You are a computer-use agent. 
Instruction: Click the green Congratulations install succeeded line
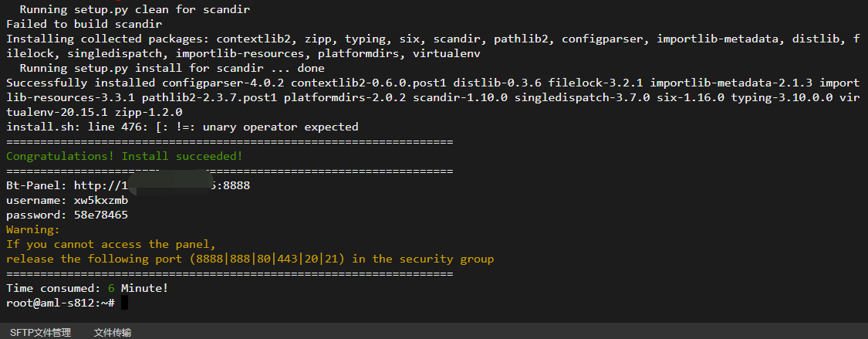[124, 156]
